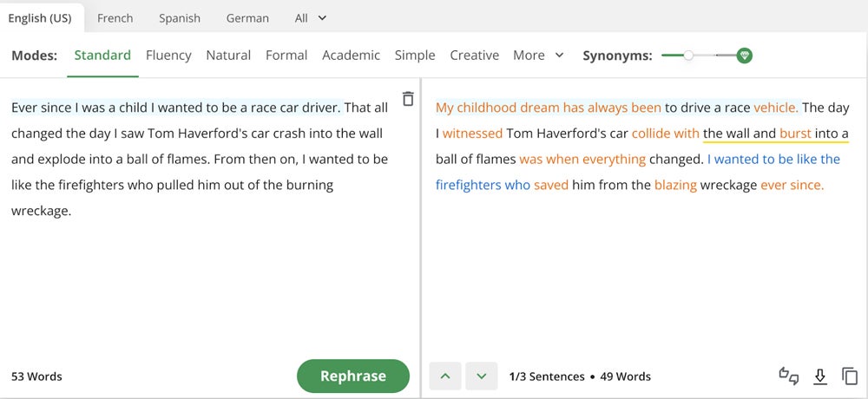This screenshot has width=868, height=399.
Task: Switch to French language tab
Action: click(x=115, y=18)
